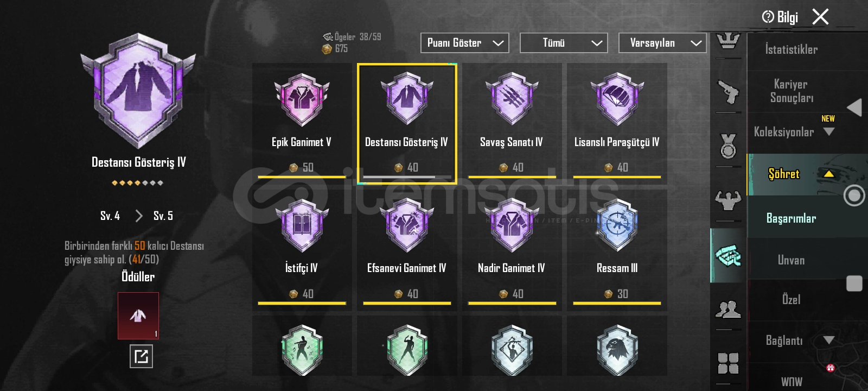Click the Savaş Sanatı IV progress bar
The image size is (868, 391).
coord(512,177)
